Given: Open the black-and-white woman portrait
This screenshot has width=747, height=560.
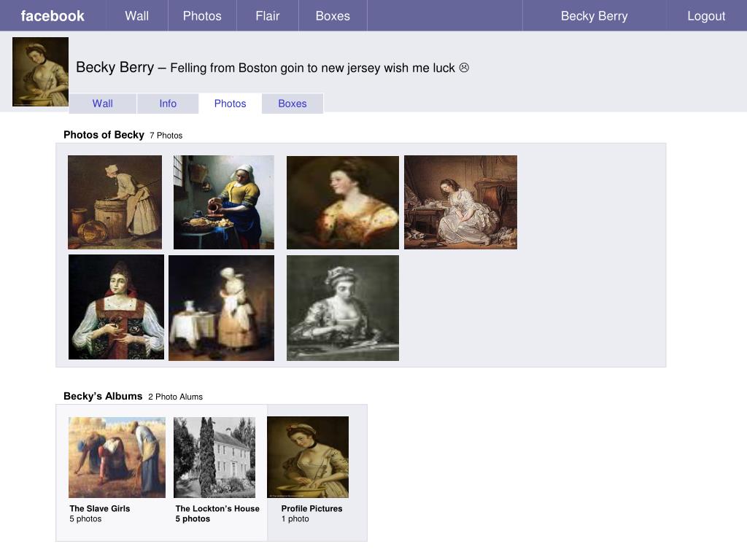Looking at the screenshot, I should click(343, 308).
